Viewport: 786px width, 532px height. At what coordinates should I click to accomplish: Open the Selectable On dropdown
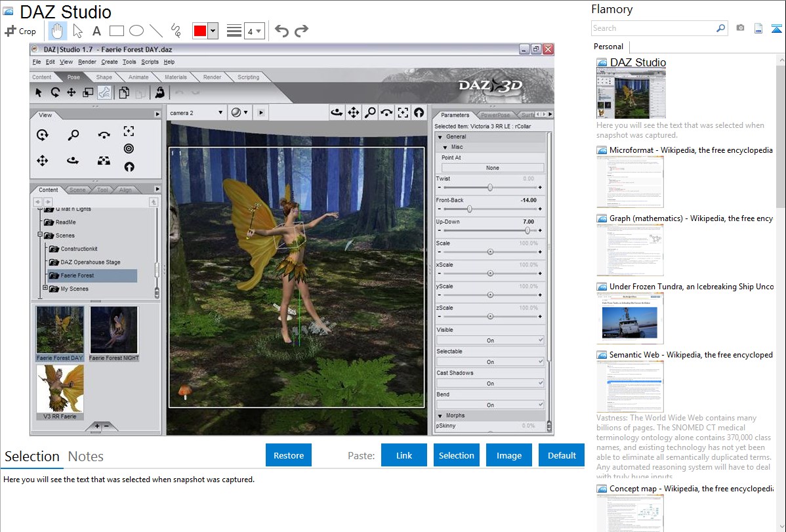(490, 361)
